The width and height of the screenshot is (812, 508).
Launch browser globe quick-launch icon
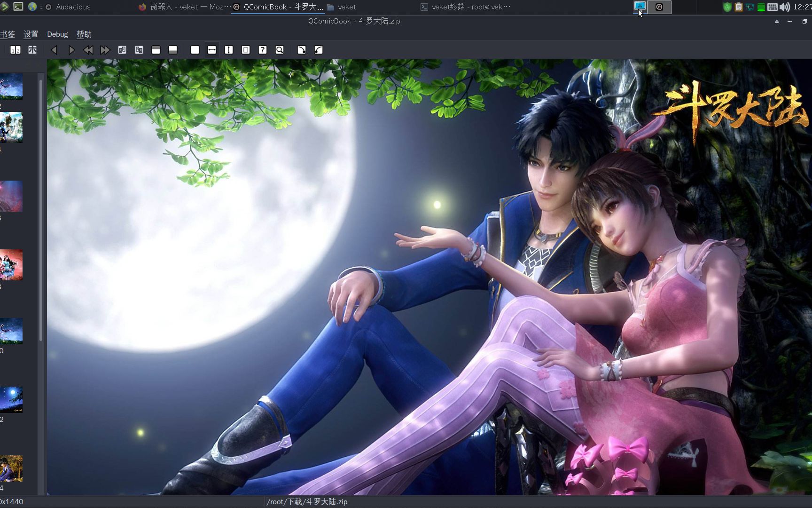[32, 7]
